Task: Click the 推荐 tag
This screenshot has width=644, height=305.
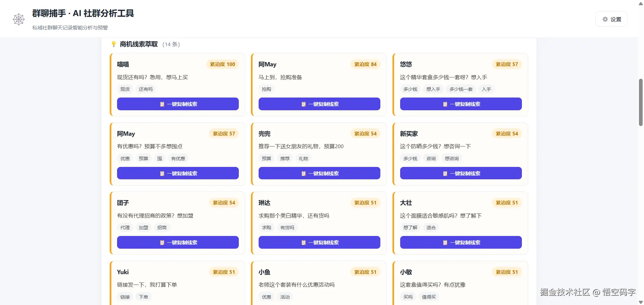Action: pyautogui.click(x=285, y=159)
